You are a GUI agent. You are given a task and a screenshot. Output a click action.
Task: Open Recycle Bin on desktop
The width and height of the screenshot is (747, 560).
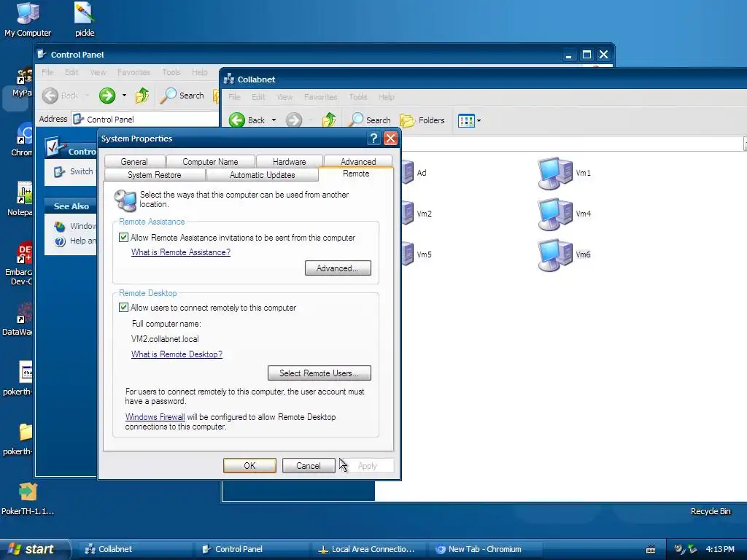(711, 511)
